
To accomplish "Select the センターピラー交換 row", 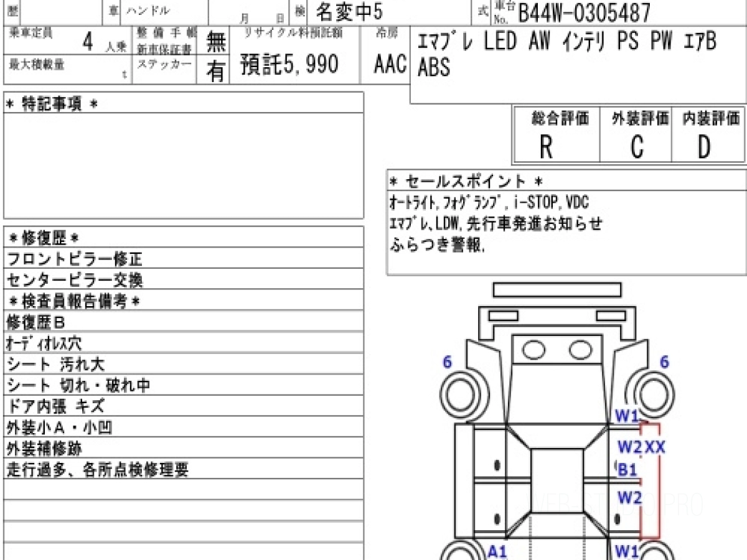I will tap(184, 279).
